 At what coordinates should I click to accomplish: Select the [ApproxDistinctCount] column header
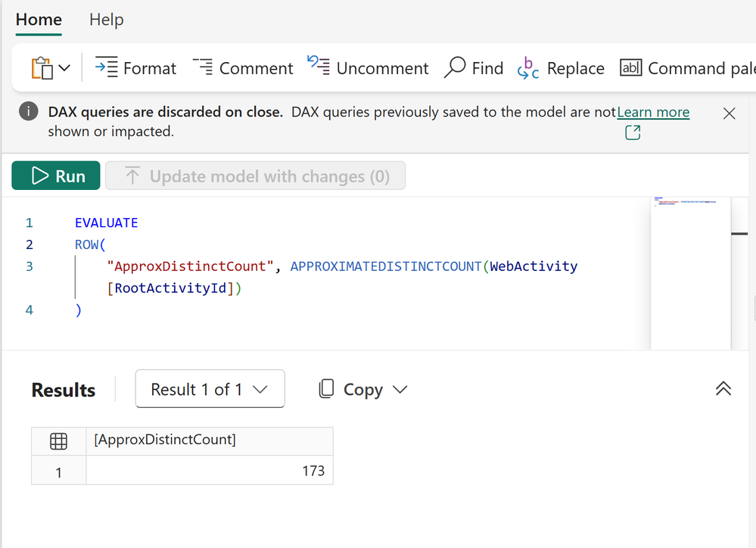click(x=210, y=441)
